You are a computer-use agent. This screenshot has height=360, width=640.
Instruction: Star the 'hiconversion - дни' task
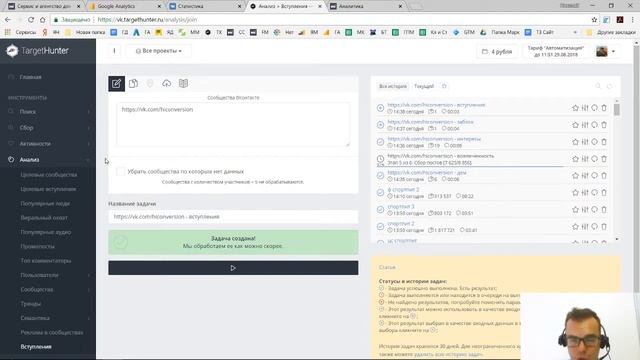point(575,176)
